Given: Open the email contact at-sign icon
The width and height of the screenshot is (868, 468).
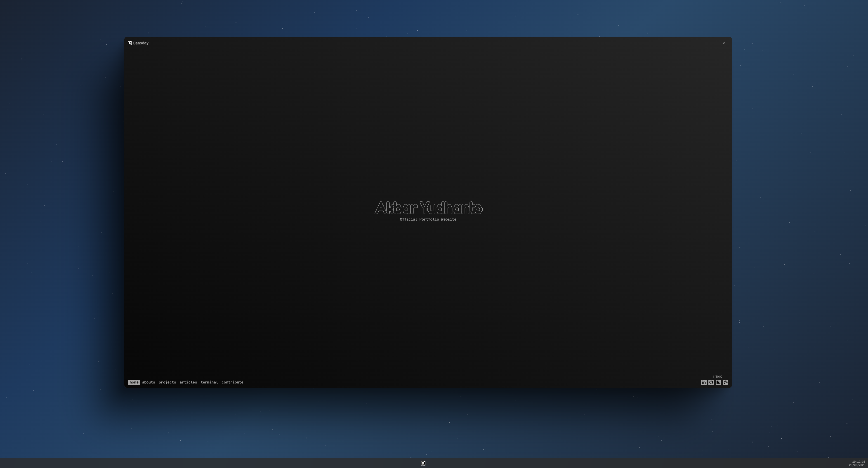Looking at the screenshot, I should click(725, 382).
